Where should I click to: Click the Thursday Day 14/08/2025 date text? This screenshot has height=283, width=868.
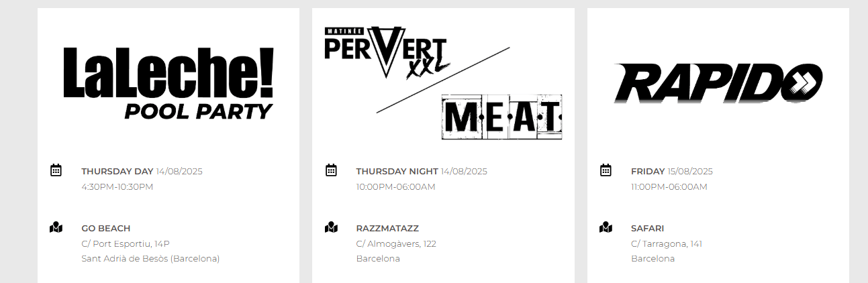142,171
